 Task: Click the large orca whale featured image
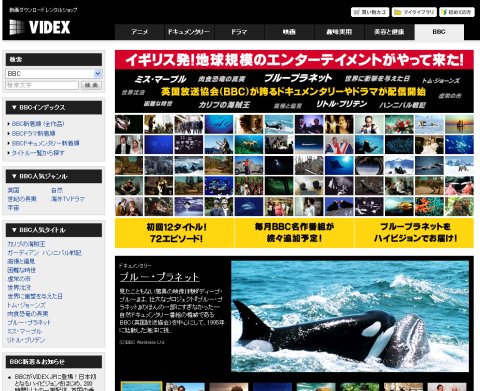coord(350,316)
